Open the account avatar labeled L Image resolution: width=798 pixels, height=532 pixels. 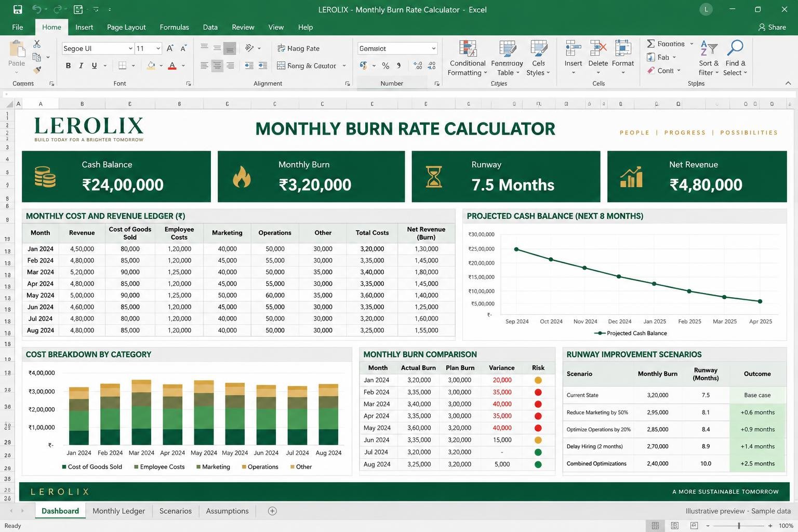[706, 9]
